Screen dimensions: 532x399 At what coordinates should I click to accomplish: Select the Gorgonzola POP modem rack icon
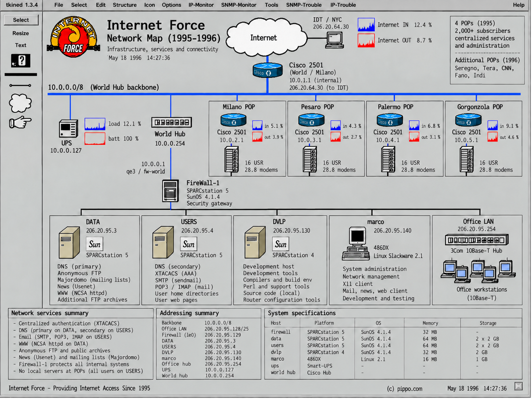[x=467, y=159]
